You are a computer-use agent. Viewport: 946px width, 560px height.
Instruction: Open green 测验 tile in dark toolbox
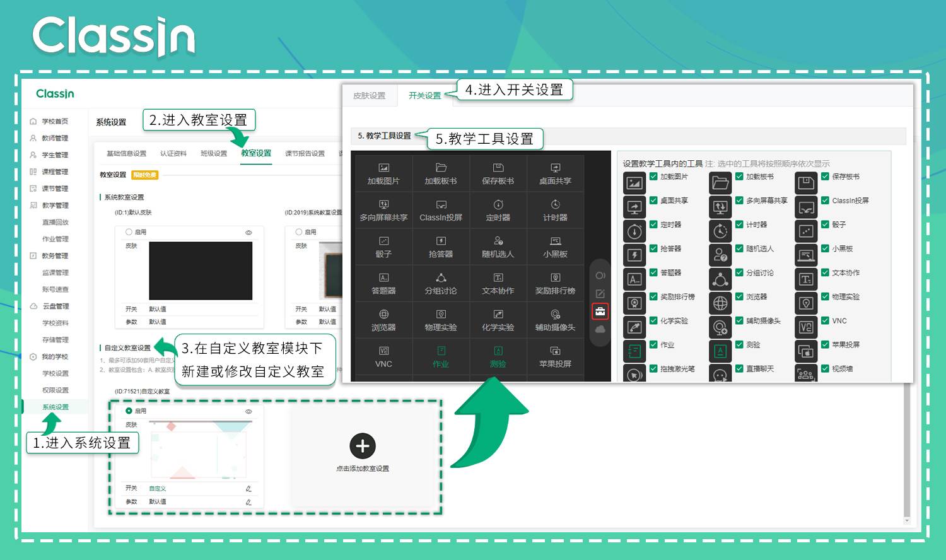pos(498,356)
